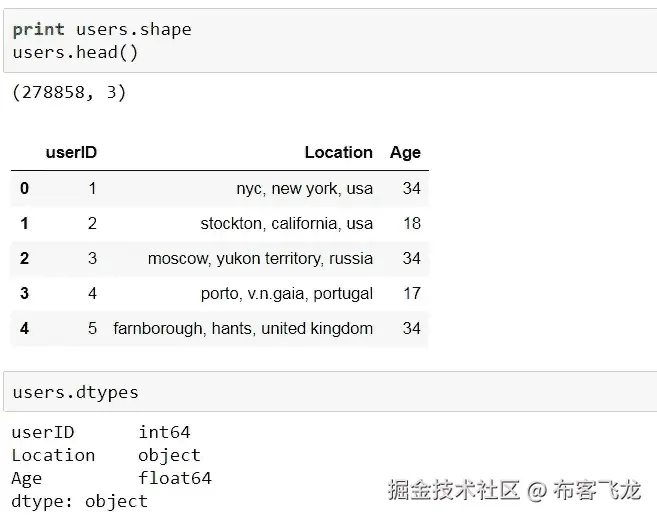This screenshot has width=657, height=518.
Task: Click the 布客飞龙 author watermark
Action: pyautogui.click(x=597, y=490)
